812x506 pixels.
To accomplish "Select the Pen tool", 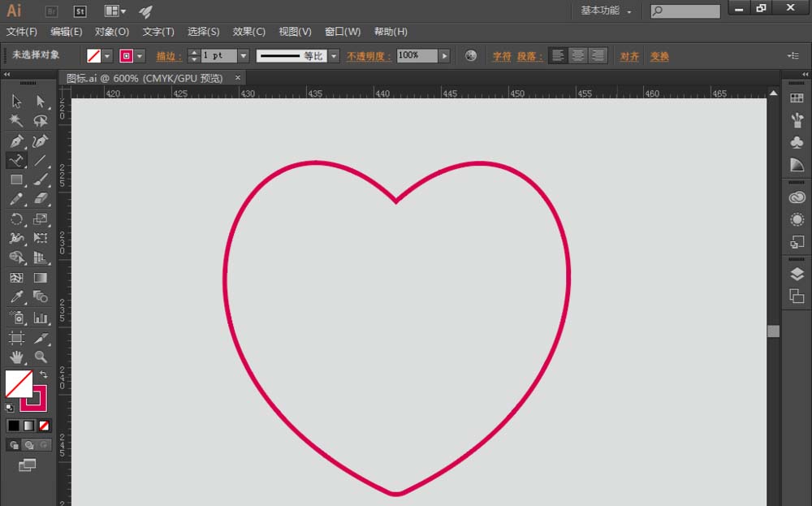I will coord(16,141).
